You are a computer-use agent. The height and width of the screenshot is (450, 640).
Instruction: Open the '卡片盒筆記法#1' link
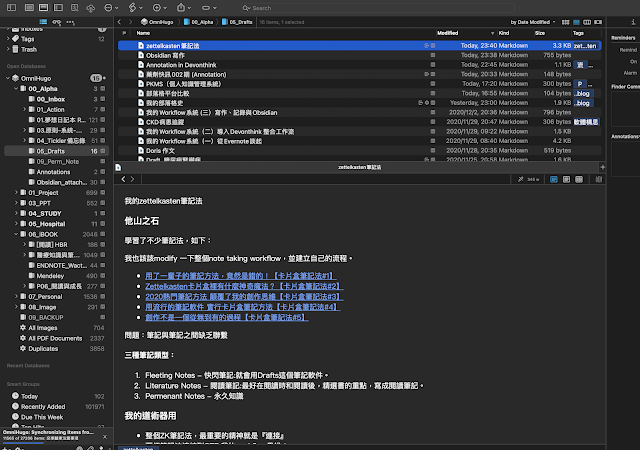point(241,276)
